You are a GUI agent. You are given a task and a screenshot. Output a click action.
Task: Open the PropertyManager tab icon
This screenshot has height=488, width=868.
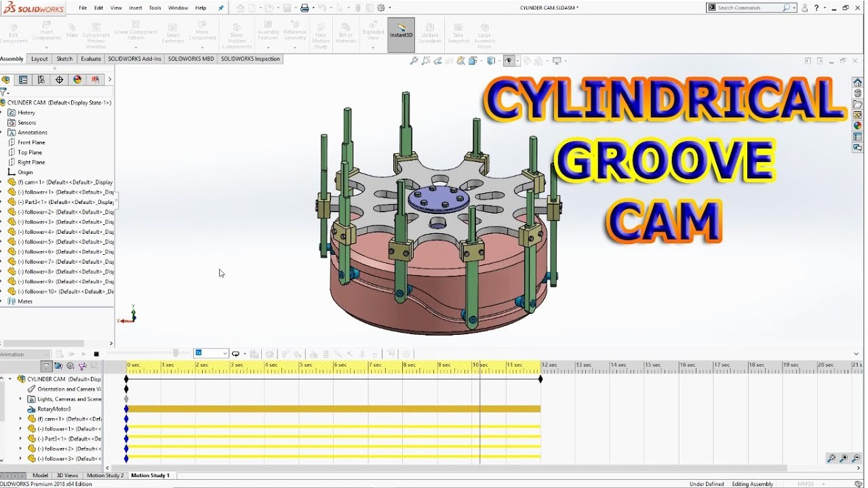pyautogui.click(x=24, y=79)
